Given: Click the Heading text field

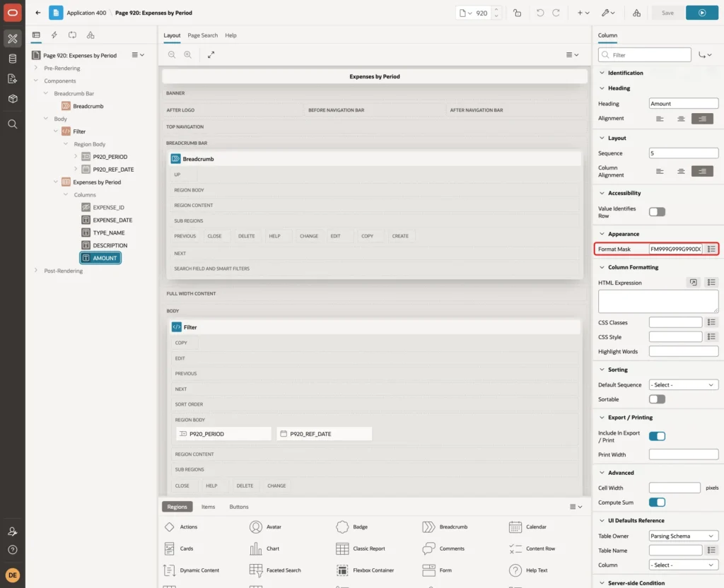Looking at the screenshot, I should click(684, 104).
